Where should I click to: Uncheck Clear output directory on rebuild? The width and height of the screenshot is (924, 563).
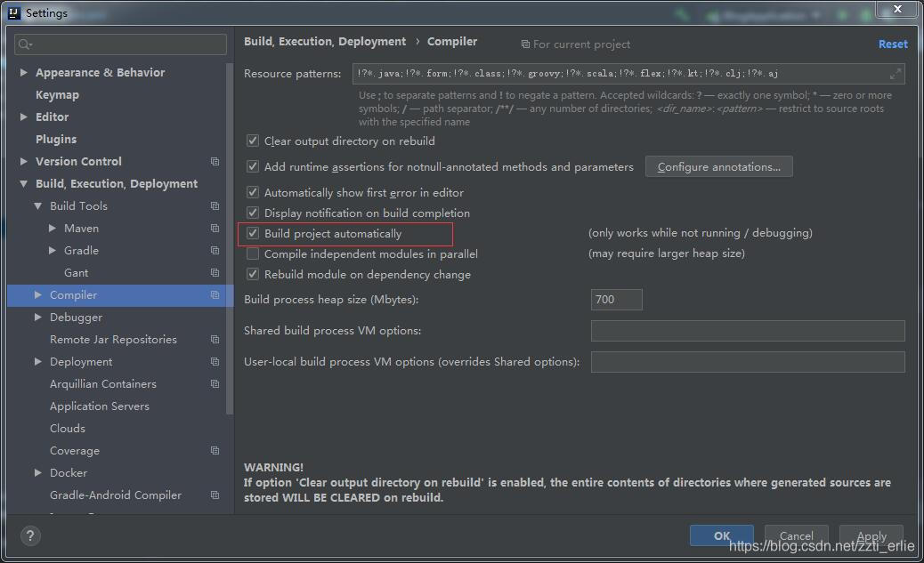[254, 141]
